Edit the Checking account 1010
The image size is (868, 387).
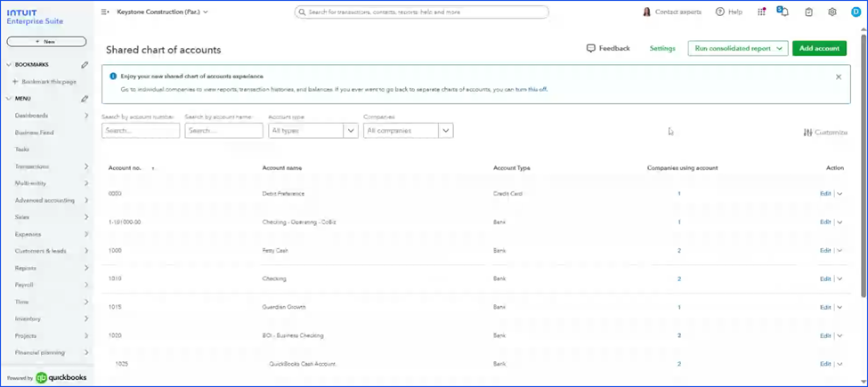pyautogui.click(x=825, y=278)
